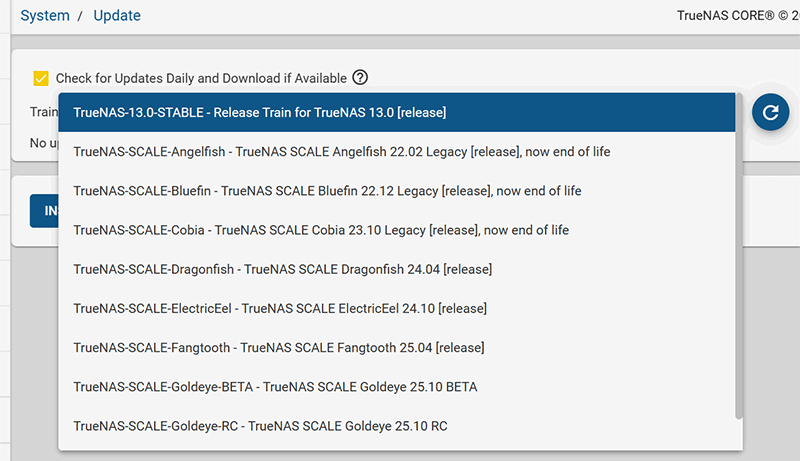
Task: Choose TrueNAS-SCALE-Angelfish 22.02 Legacy train
Action: pyautogui.click(x=341, y=152)
